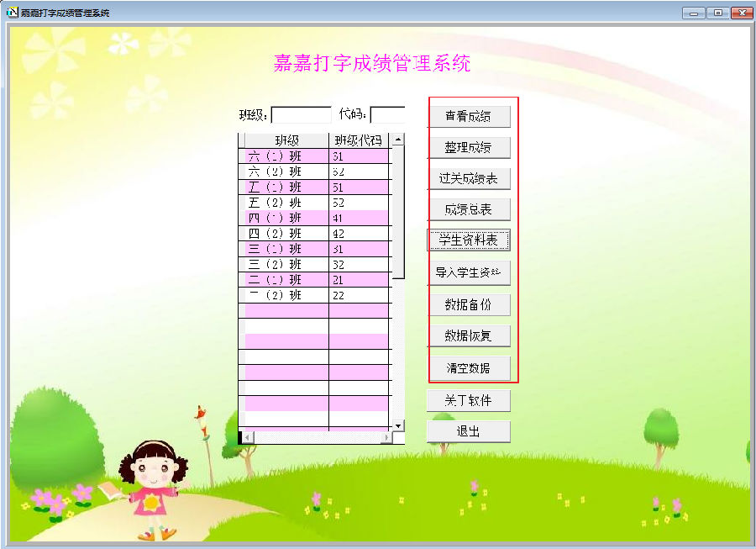Click the 查看成绩 button
Image resolution: width=756 pixels, height=549 pixels.
click(469, 116)
